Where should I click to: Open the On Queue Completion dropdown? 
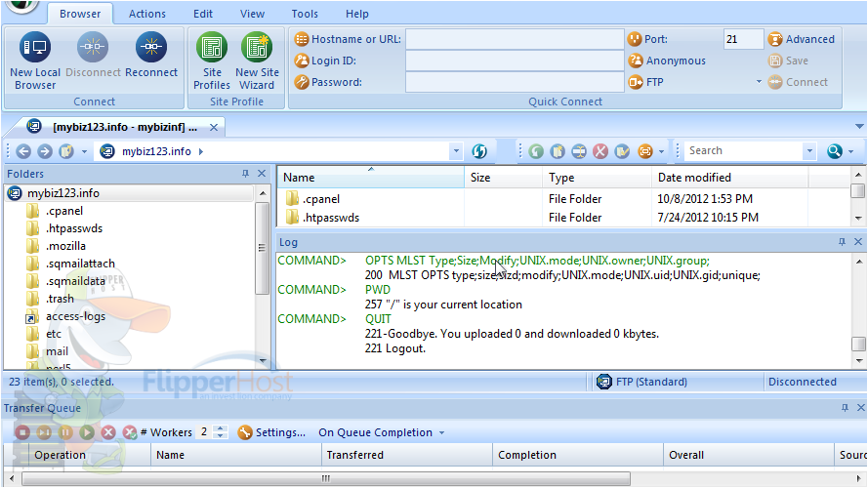tap(382, 432)
